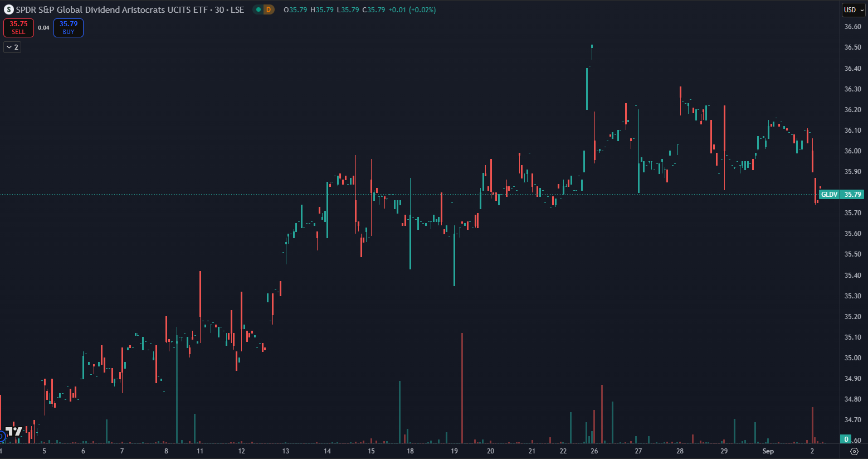
Task: Click the blue circular icon at bottom-left
Action: tap(2, 436)
